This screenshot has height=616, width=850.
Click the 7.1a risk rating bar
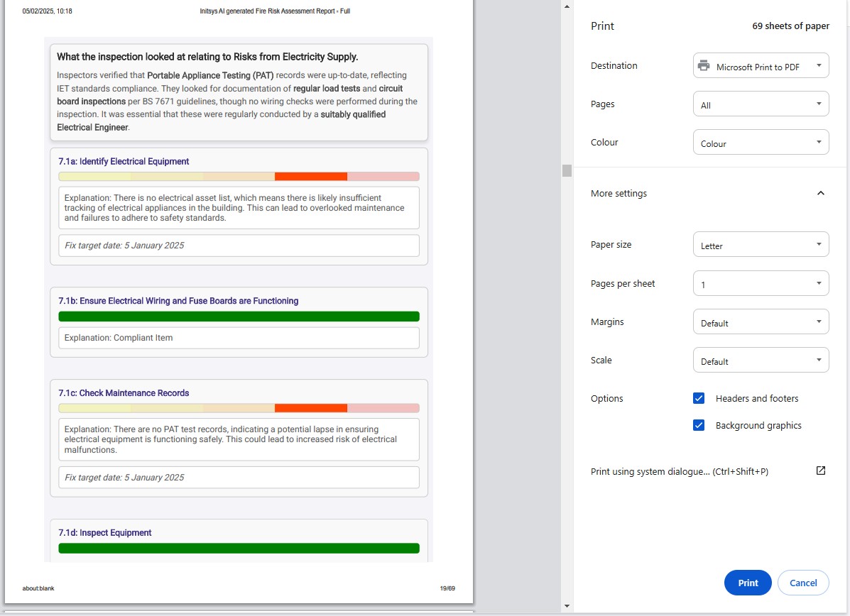(x=239, y=177)
